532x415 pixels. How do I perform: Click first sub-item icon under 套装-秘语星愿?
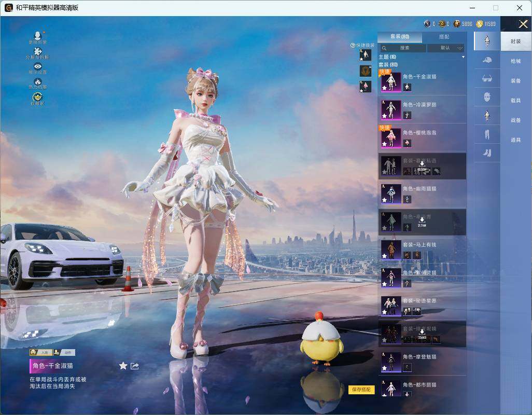coord(407,311)
